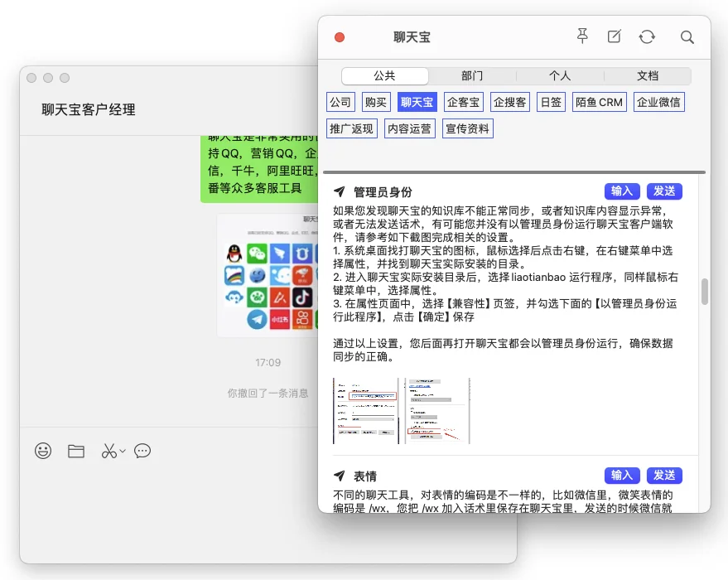The width and height of the screenshot is (728, 580).
Task: Select the highlighted 聊天宝 category tag
Action: [x=417, y=102]
